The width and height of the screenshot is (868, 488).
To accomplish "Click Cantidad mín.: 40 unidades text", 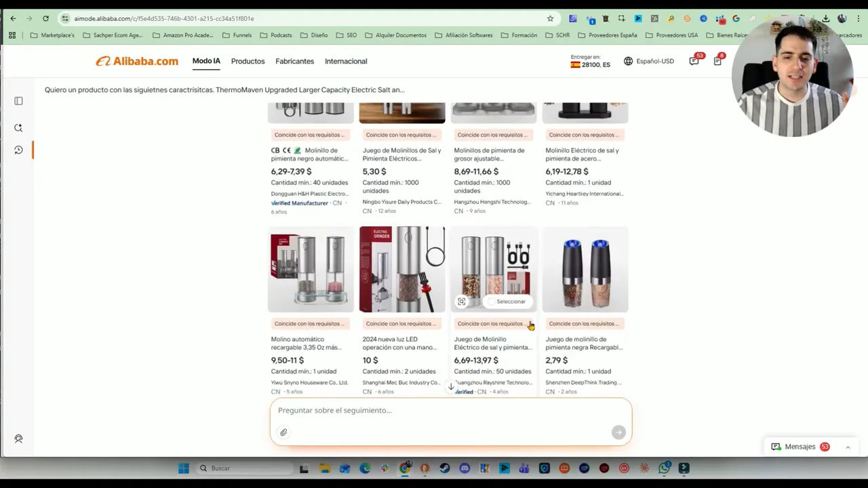I will (x=309, y=182).
